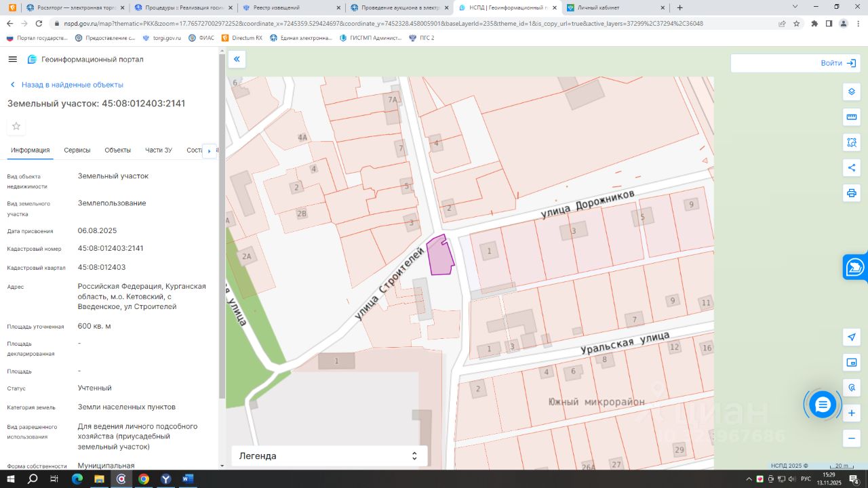Screen dimensions: 868x488
Task: Zoom out of the map
Action: click(852, 439)
